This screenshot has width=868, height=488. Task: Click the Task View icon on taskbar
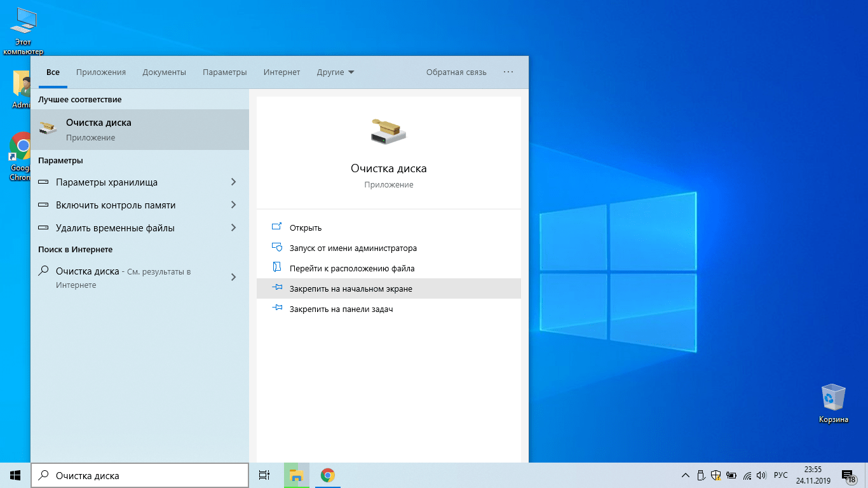point(264,475)
